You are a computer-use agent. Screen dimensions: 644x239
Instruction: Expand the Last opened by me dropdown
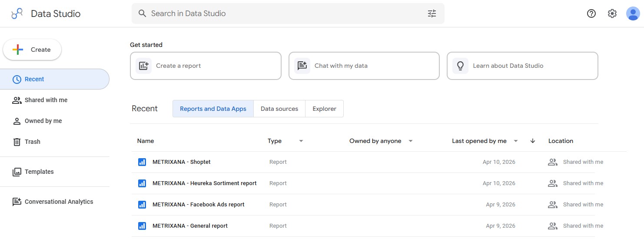(x=515, y=141)
